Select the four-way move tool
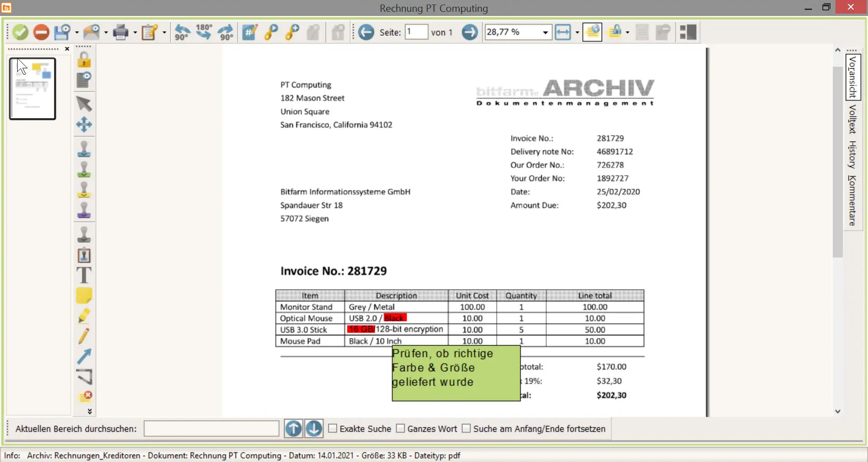Screen dimensions: 868x462 click(84, 124)
